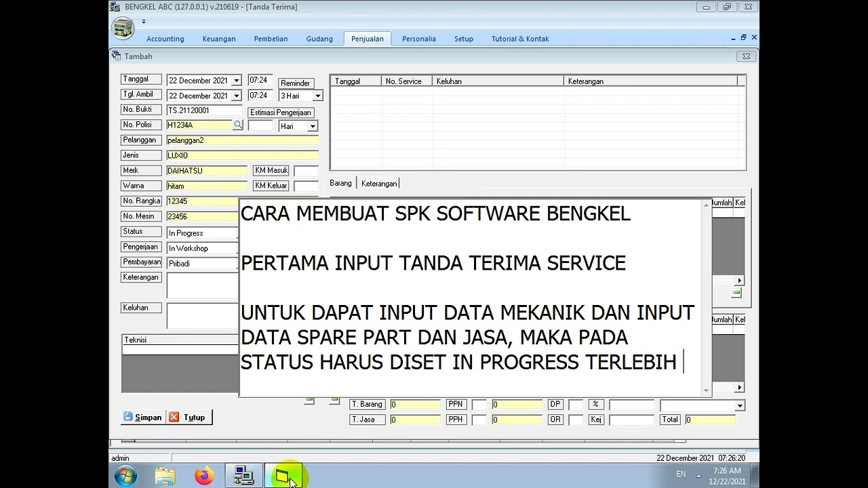
Task: Click the Warna field hitam
Action: click(207, 186)
